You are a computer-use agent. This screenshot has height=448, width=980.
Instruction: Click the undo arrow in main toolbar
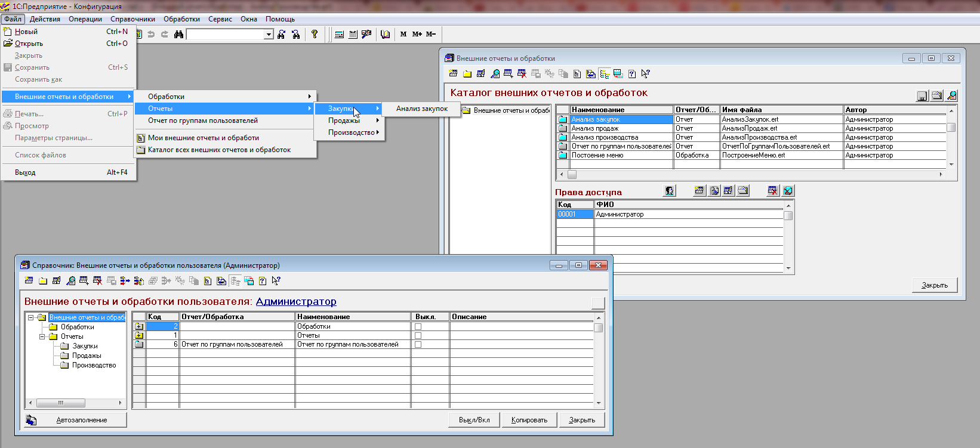click(151, 34)
